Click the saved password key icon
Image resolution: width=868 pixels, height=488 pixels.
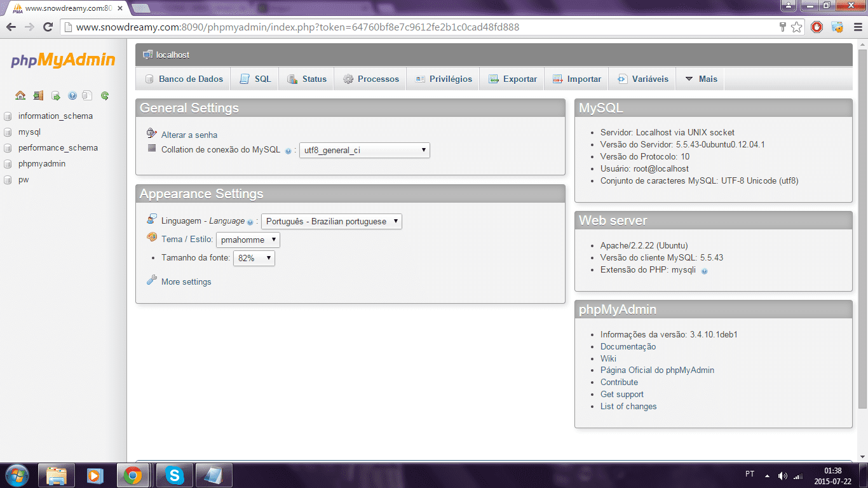click(783, 27)
